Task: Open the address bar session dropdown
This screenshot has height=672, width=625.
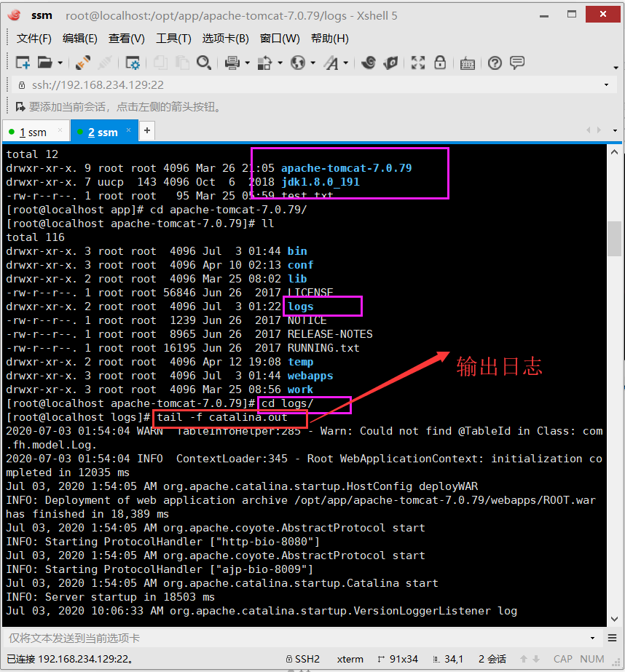Action: pos(607,84)
